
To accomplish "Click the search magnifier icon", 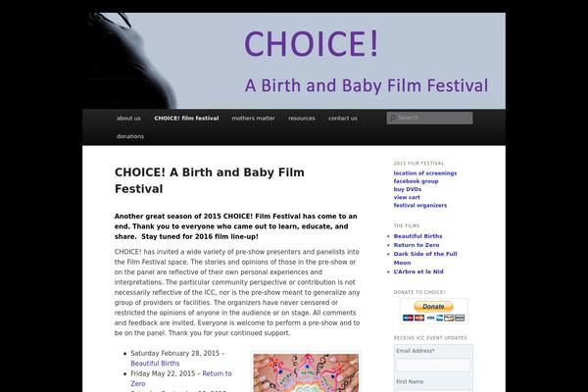I will (393, 118).
